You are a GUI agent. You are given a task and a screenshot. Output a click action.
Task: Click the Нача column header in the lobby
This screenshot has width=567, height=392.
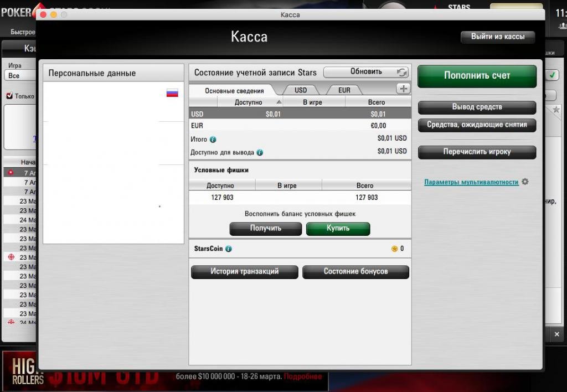(20, 162)
